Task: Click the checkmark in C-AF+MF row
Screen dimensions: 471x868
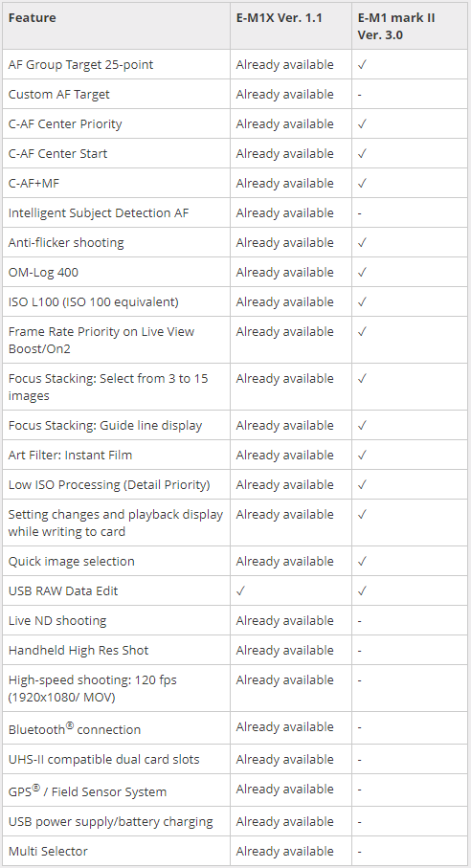Action: pos(362,183)
